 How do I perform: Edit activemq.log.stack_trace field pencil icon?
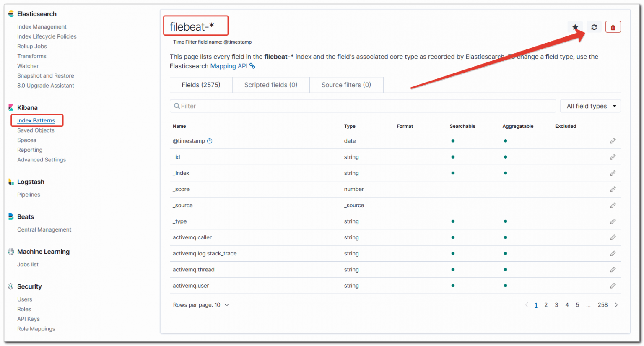pos(613,253)
